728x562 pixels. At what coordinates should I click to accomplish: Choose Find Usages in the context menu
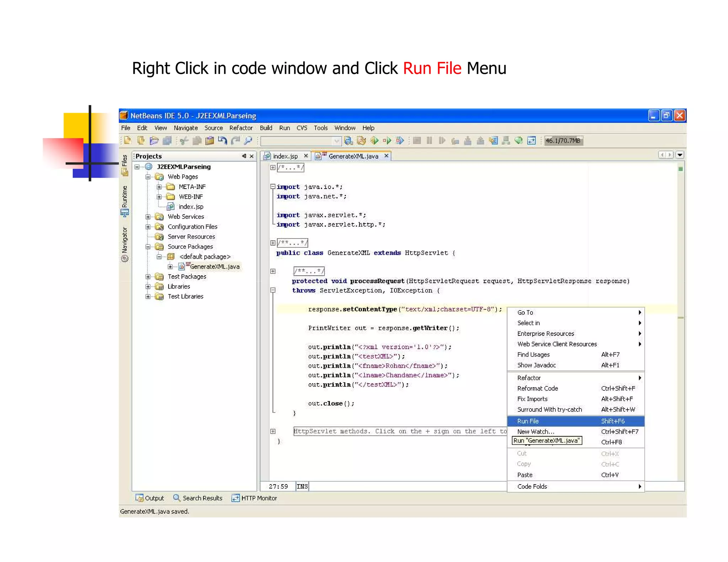click(x=576, y=355)
